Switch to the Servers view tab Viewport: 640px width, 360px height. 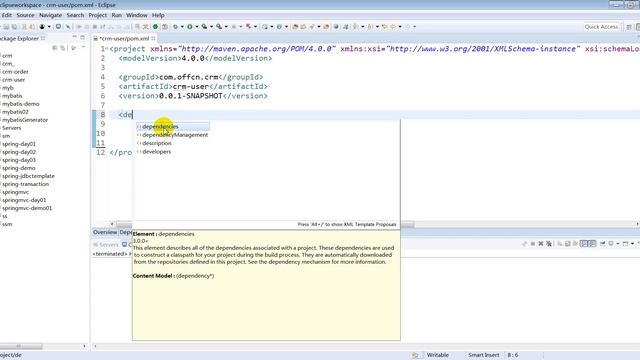106,244
